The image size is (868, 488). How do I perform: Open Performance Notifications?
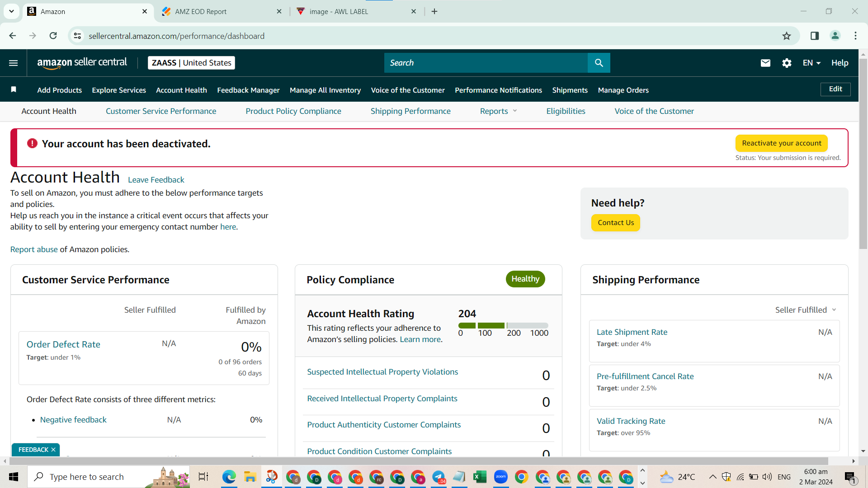pyautogui.click(x=498, y=90)
